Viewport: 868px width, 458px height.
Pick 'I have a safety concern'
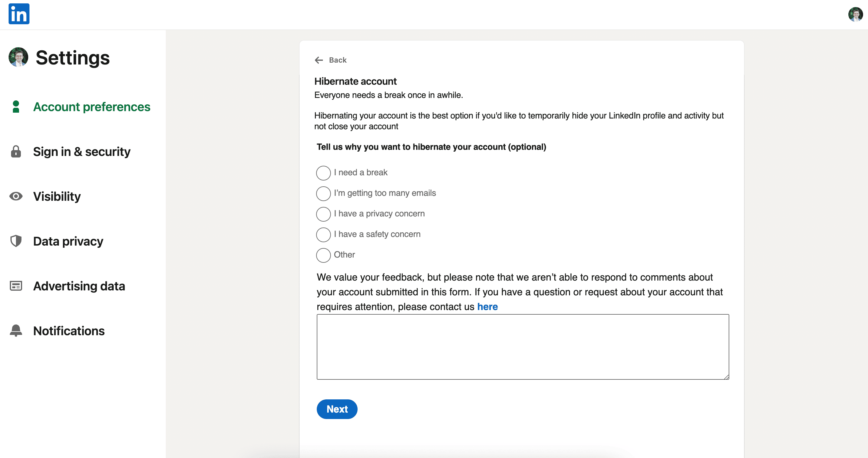click(323, 235)
